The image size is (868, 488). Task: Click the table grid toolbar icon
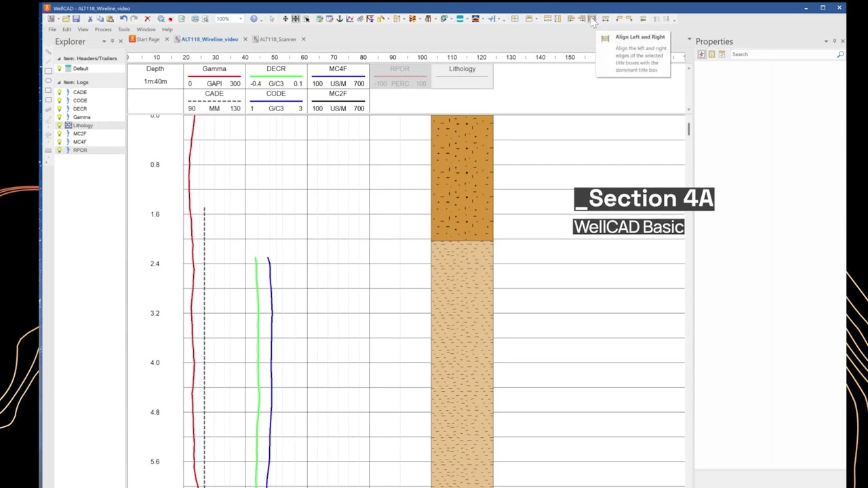(515, 19)
